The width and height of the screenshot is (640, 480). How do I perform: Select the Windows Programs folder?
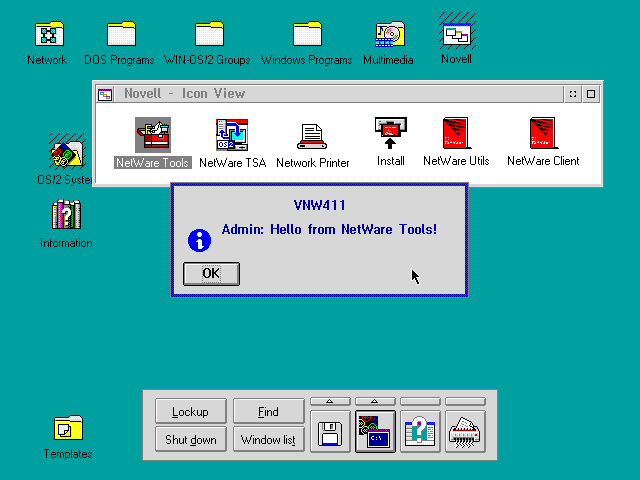(x=307, y=33)
